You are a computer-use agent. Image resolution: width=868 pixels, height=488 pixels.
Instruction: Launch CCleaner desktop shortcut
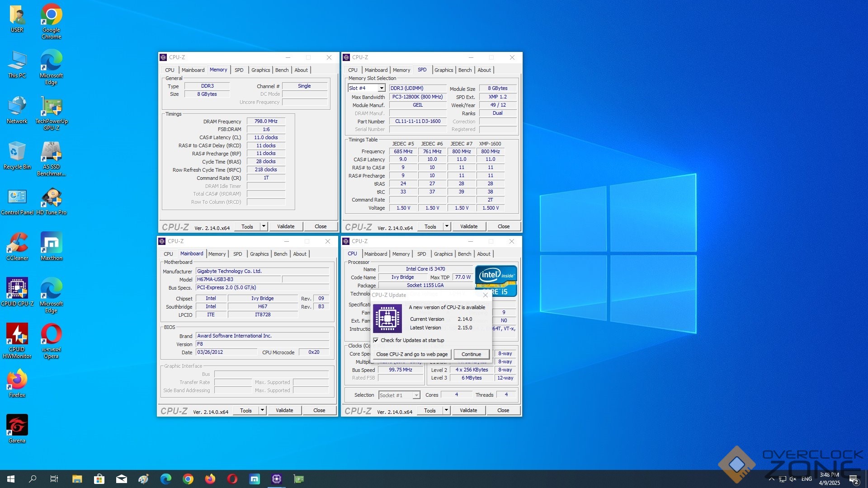17,246
